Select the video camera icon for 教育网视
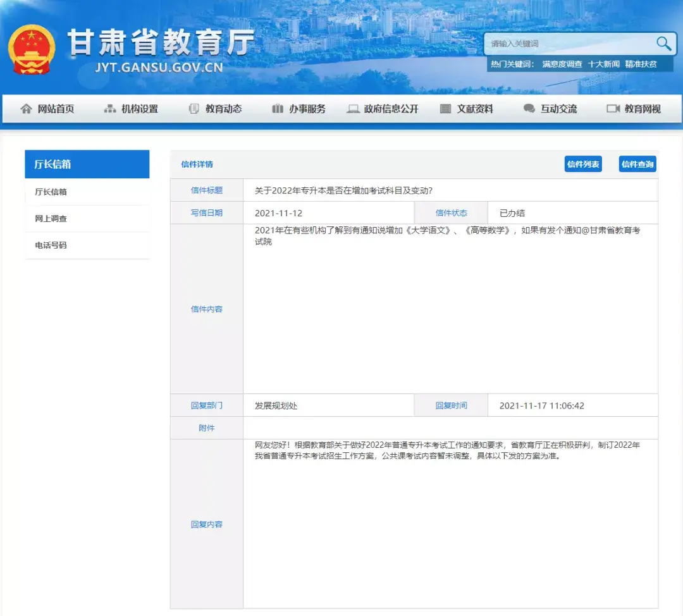683x616 pixels. pos(612,109)
